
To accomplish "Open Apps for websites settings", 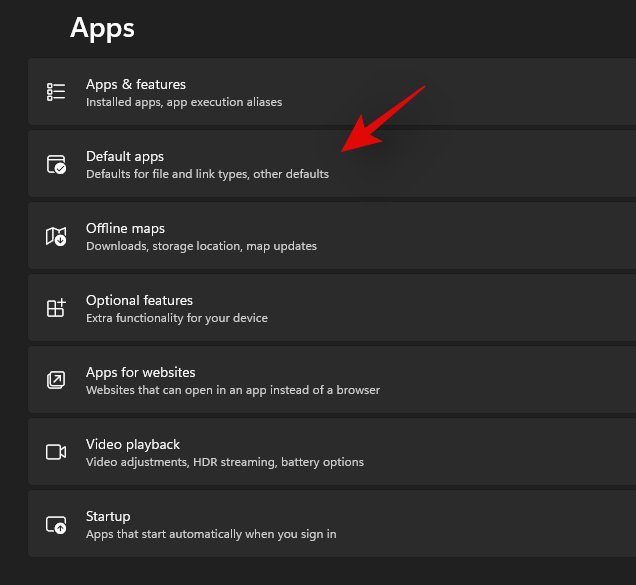I will click(x=140, y=373).
